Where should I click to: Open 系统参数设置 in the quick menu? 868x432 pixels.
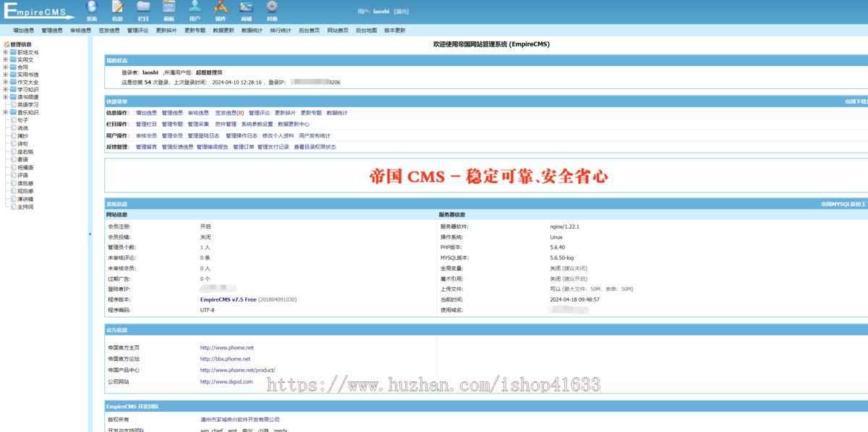pos(258,124)
